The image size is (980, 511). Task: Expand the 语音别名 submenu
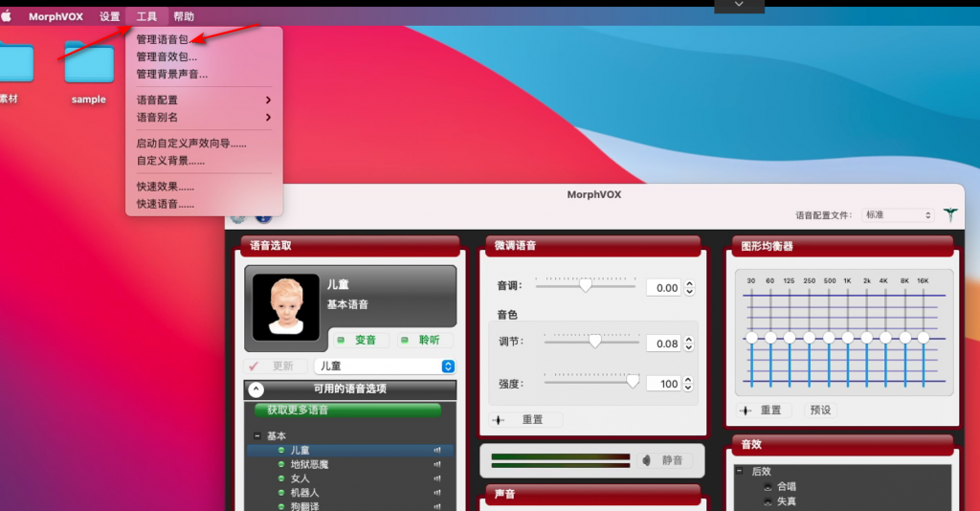(204, 118)
